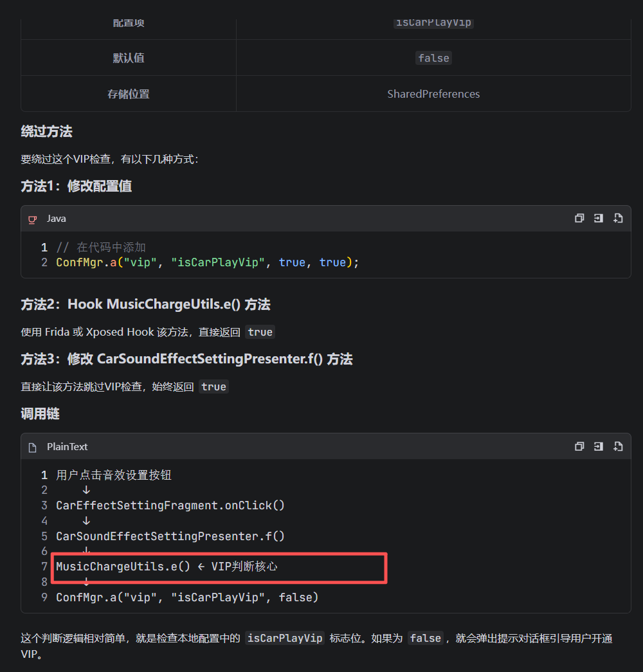Click the highlighted MusicChargeUtils.e() line

pyautogui.click(x=167, y=567)
